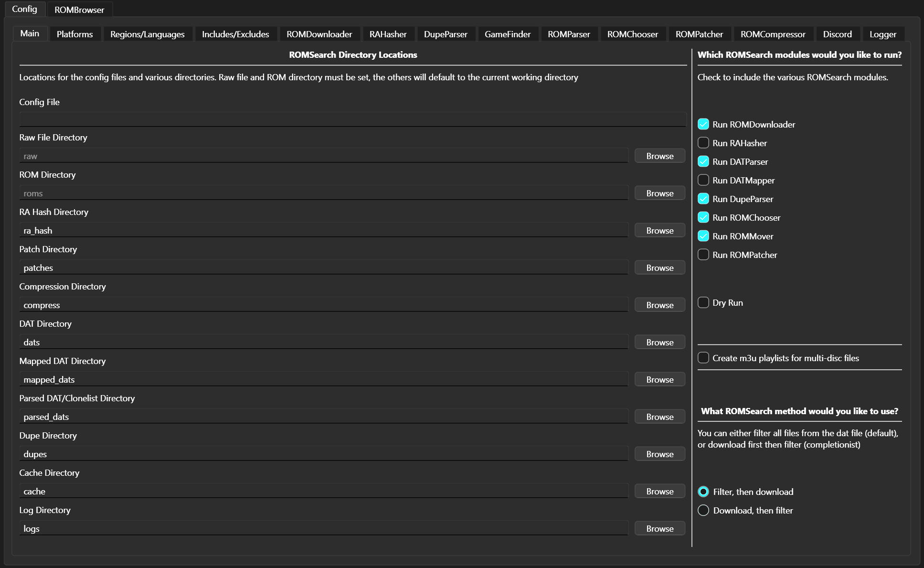Go to the Regions/Languages tab
This screenshot has width=924, height=568.
point(148,34)
